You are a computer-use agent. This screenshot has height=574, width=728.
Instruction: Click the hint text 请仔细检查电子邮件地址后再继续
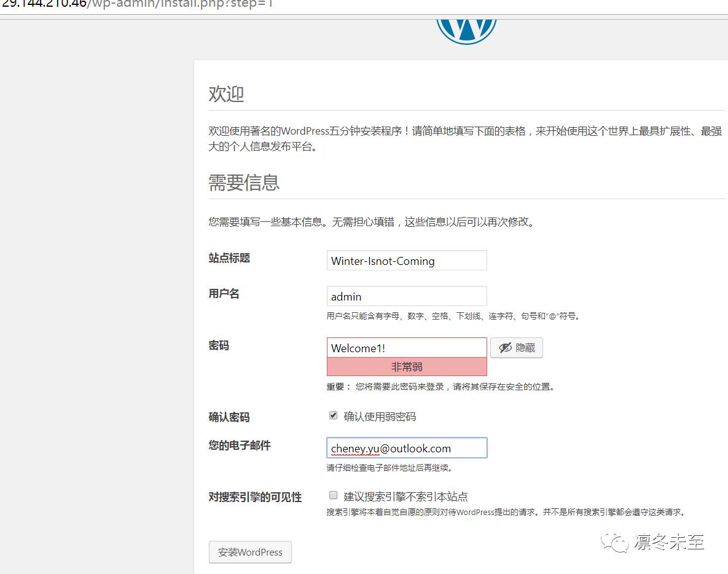(x=389, y=468)
